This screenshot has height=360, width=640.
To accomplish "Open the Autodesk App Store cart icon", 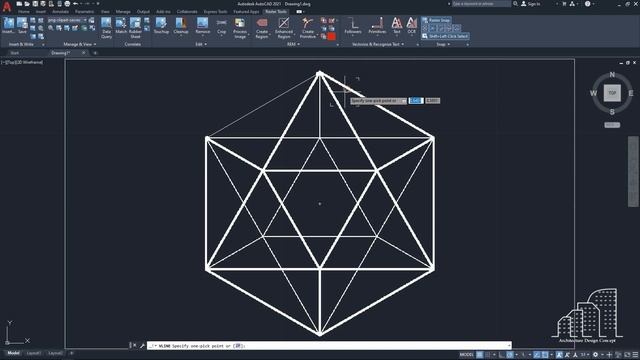I will 564,4.
